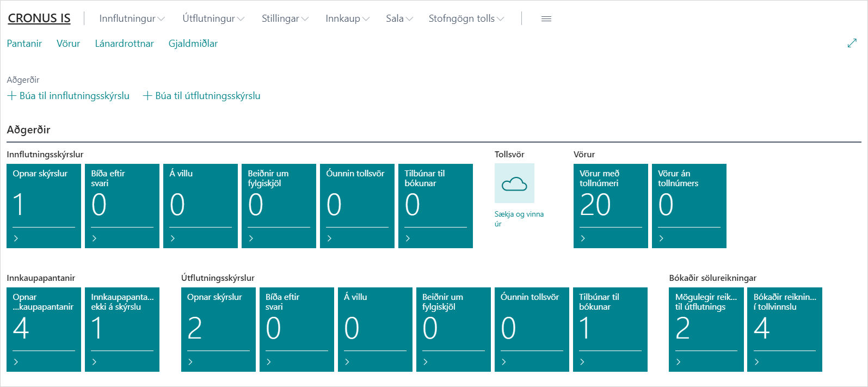
Task: Click plus icon for Búa til útflutningsskýrslu
Action: point(147,96)
